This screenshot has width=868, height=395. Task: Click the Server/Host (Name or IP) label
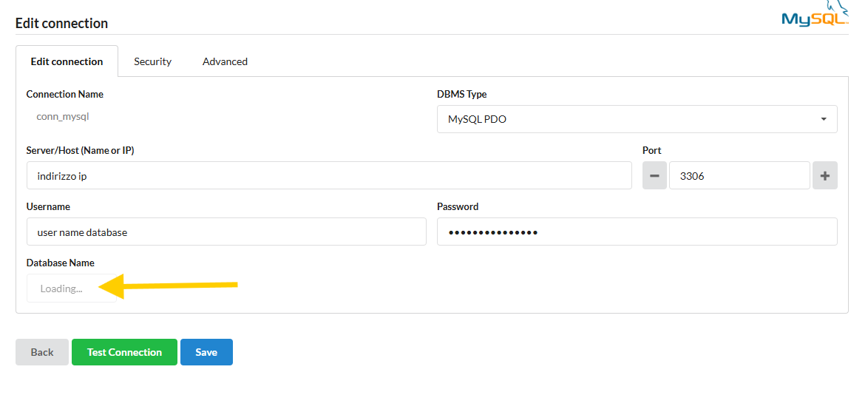81,150
